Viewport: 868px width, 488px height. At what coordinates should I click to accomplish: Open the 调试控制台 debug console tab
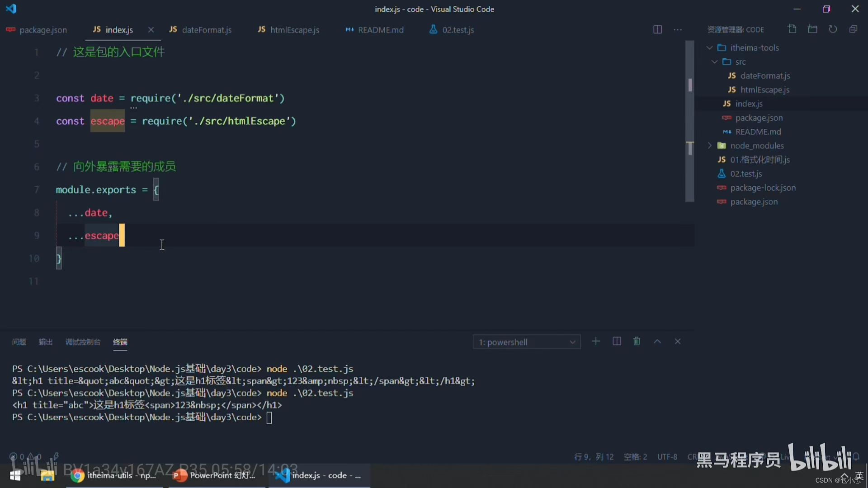click(x=83, y=342)
